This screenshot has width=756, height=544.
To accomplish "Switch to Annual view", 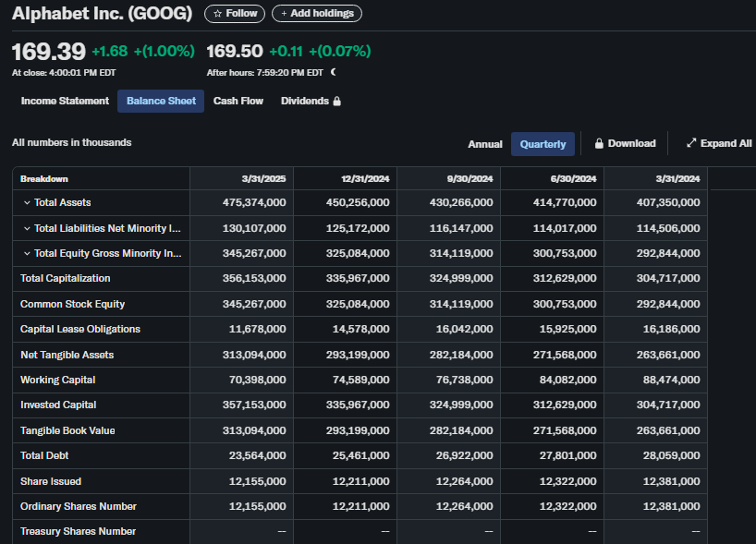I will point(485,144).
